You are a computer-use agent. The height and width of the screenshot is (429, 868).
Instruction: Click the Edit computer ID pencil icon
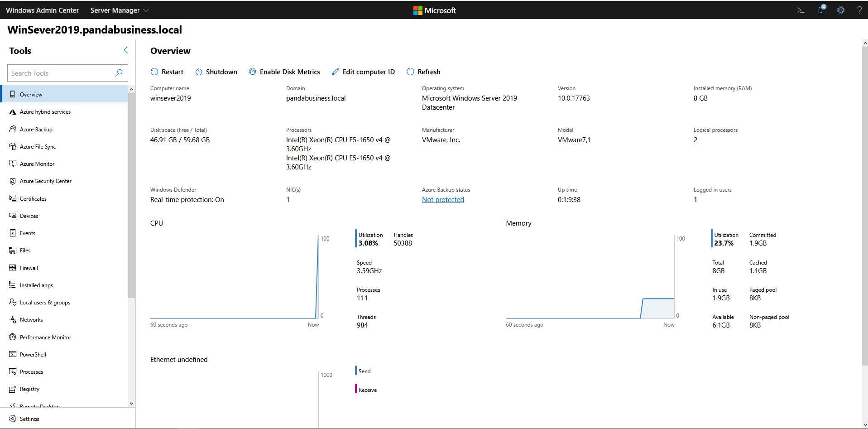point(336,72)
